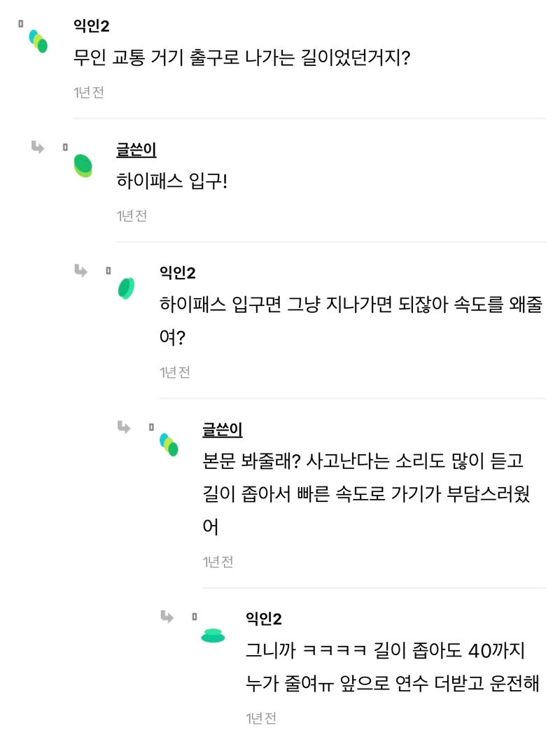Click the 1년 전 timestamp under top comment

pos(88,92)
